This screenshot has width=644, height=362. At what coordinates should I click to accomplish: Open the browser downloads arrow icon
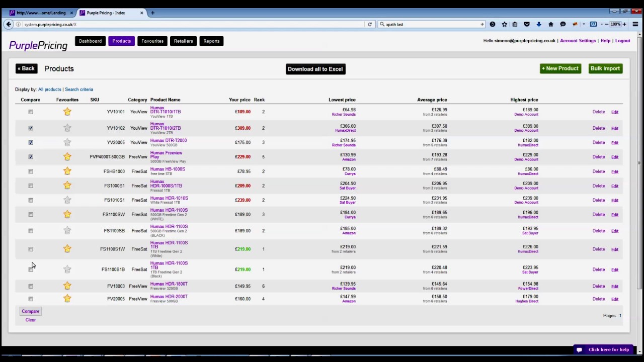(538, 24)
